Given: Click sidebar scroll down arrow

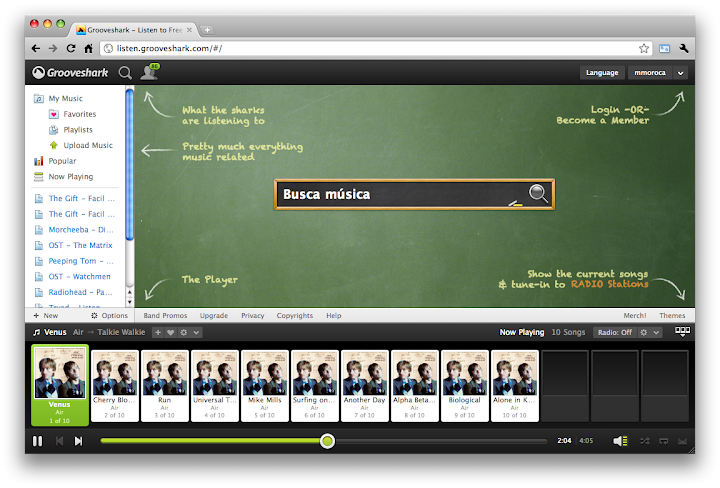Looking at the screenshot, I should tap(129, 302).
